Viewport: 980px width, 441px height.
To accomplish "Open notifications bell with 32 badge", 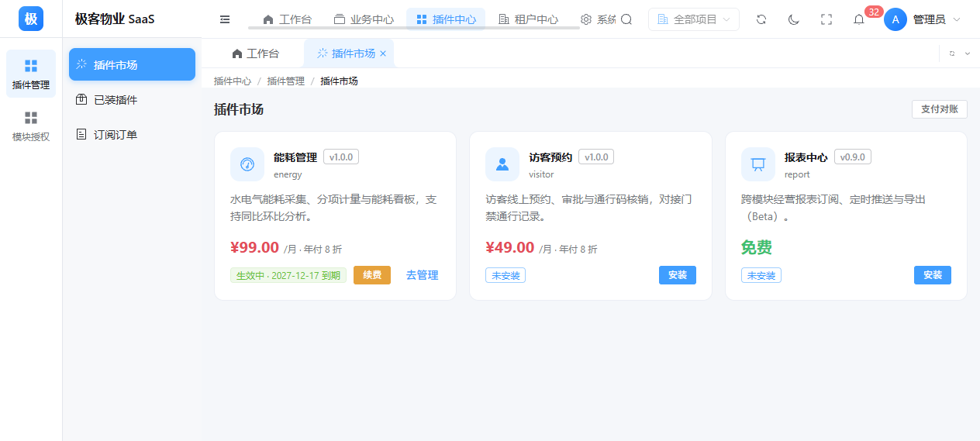I will (x=859, y=19).
